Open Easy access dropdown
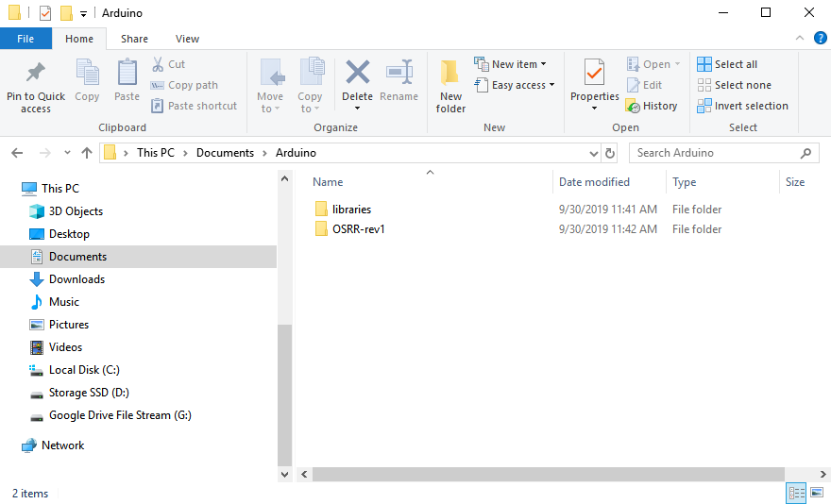 [x=514, y=85]
